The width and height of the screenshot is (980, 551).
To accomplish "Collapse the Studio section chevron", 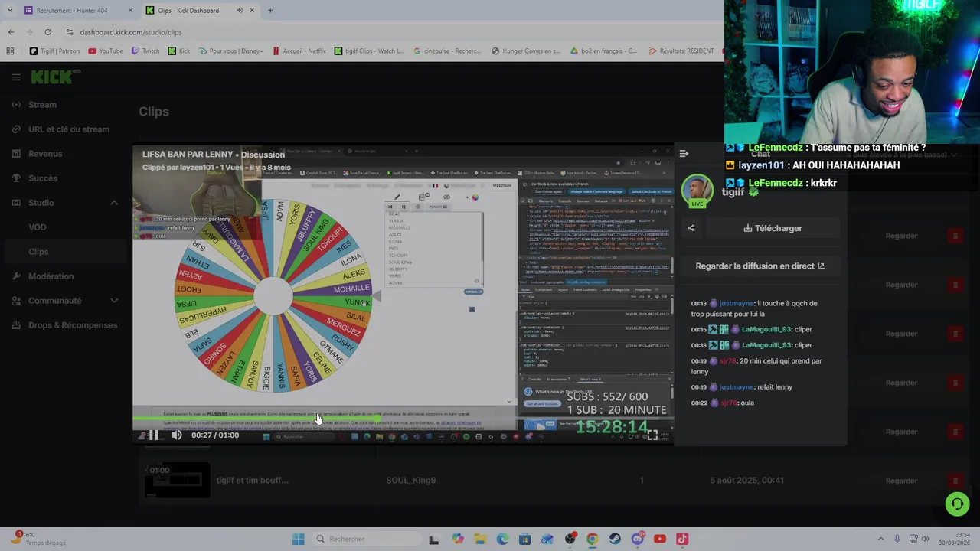I will coord(114,202).
